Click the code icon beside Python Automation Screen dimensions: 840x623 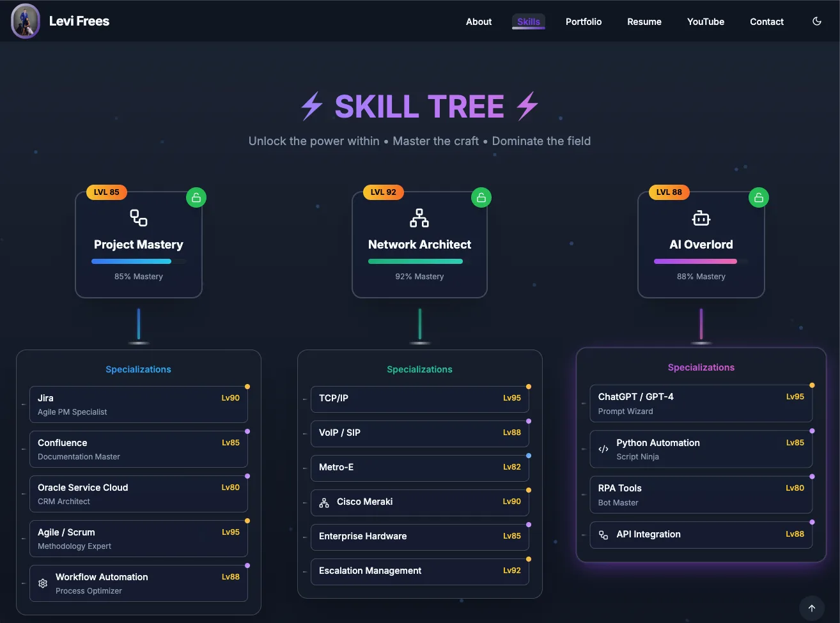coord(603,449)
